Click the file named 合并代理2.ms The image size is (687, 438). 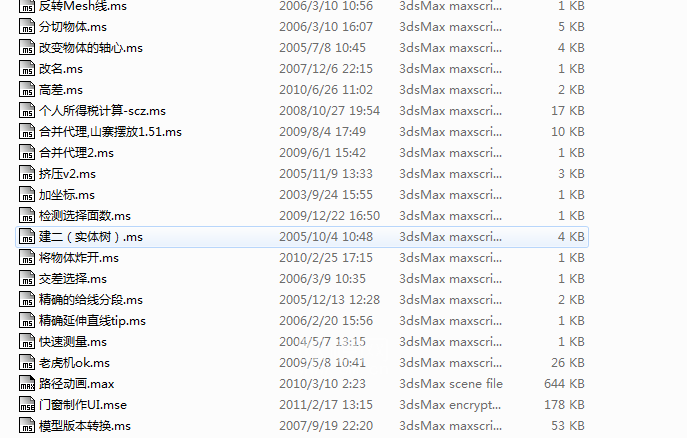pyautogui.click(x=76, y=153)
